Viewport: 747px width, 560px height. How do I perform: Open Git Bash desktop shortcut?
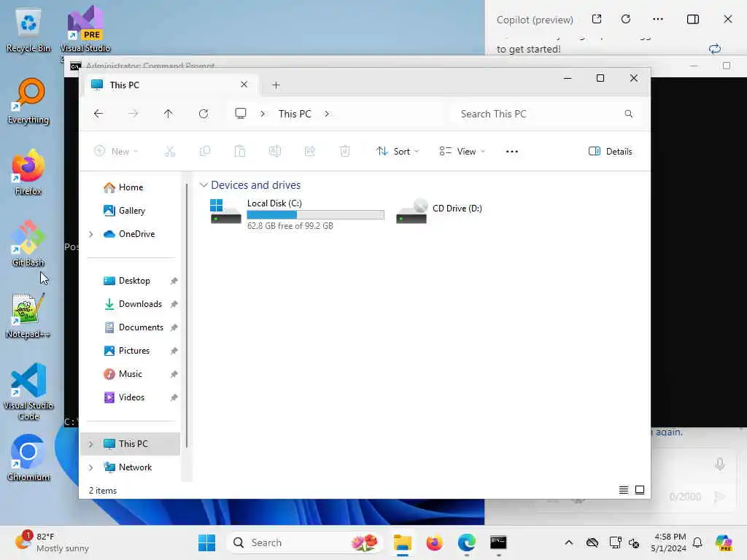28,244
